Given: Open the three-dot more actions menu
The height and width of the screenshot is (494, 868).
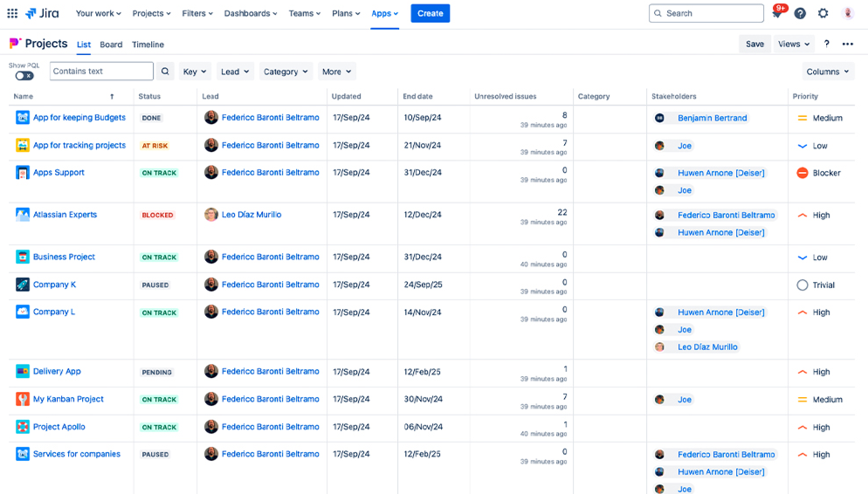Looking at the screenshot, I should pos(848,45).
